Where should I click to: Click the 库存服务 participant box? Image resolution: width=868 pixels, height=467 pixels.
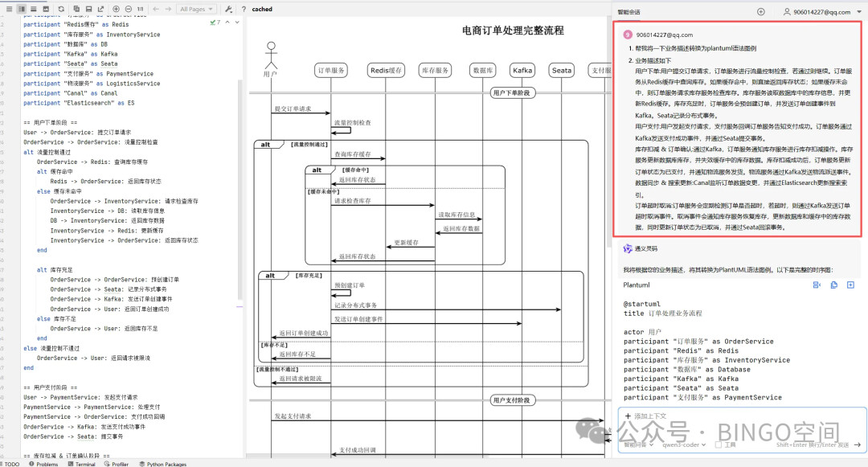click(435, 70)
